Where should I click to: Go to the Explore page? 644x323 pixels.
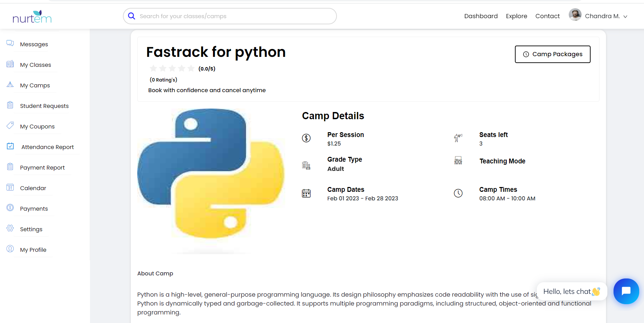pos(516,16)
